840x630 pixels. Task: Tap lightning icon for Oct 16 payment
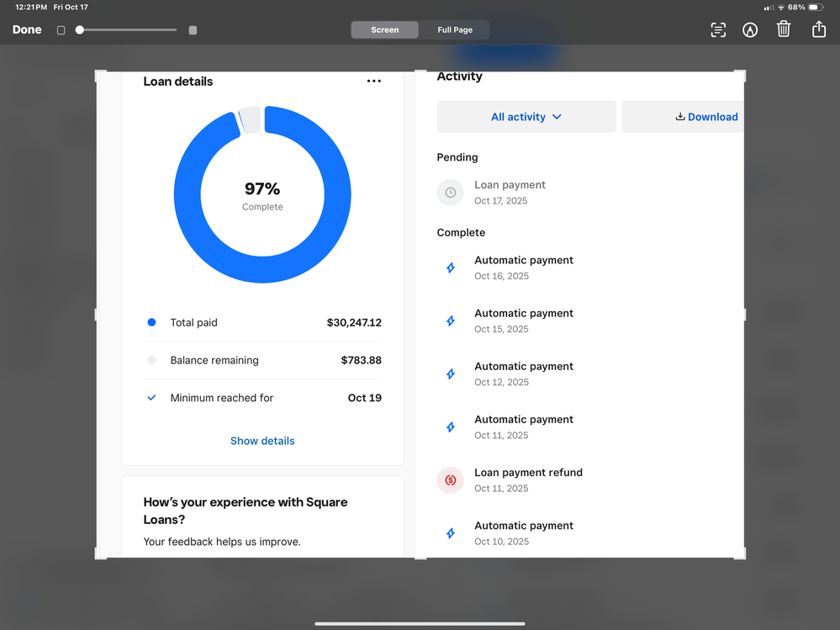click(451, 268)
